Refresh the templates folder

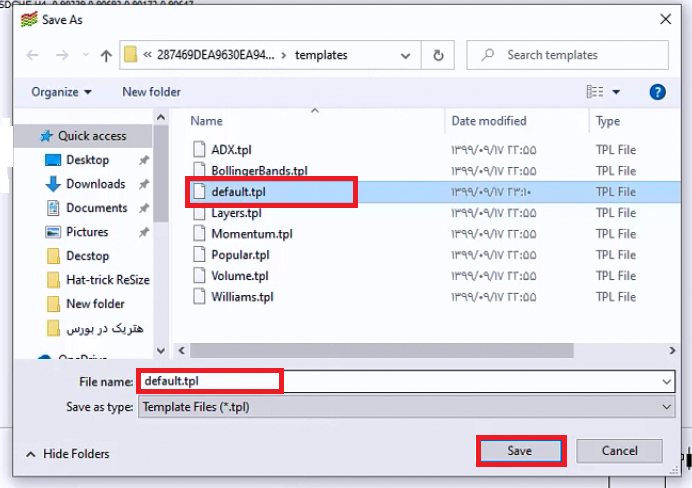[x=438, y=55]
